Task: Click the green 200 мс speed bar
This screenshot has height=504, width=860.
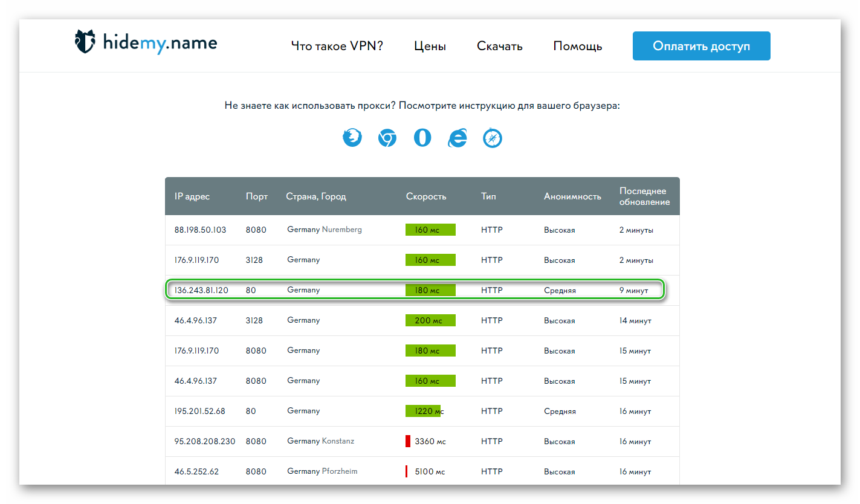Action: point(430,320)
